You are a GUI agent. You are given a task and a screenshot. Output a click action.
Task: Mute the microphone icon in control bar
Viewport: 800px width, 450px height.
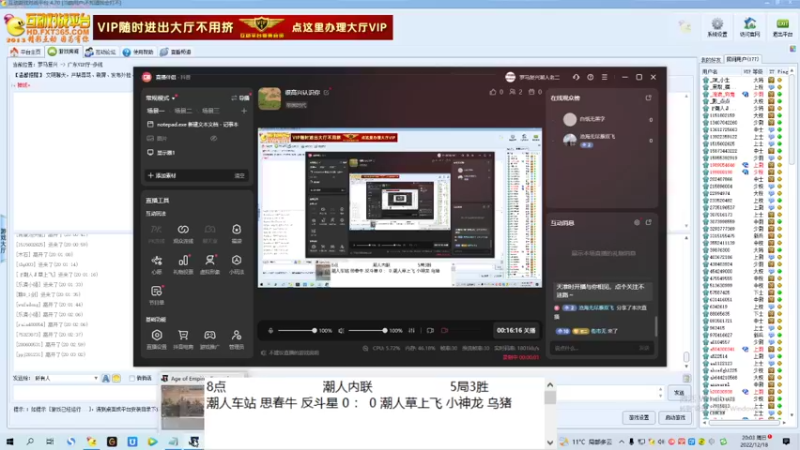pyautogui.click(x=270, y=331)
